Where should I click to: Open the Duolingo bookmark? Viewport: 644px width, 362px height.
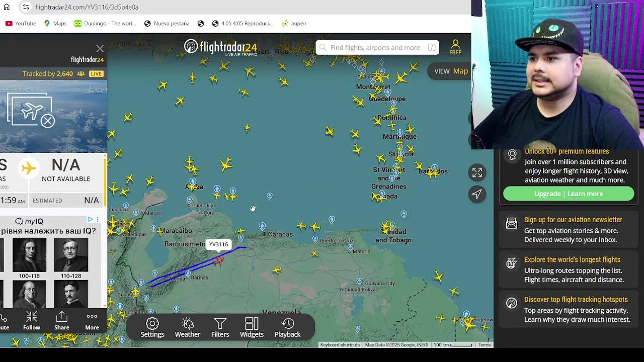click(x=105, y=23)
